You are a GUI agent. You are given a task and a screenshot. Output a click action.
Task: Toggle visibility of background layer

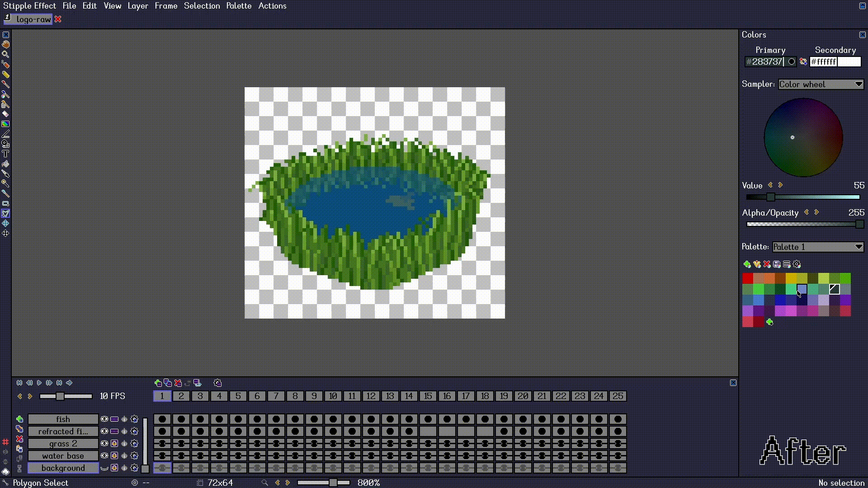(104, 468)
